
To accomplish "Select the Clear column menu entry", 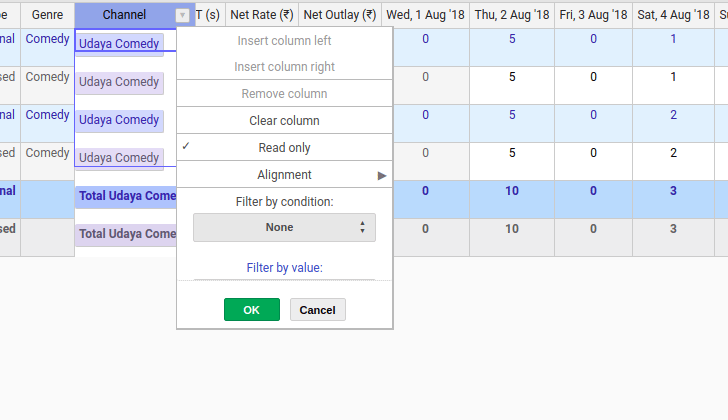I will pyautogui.click(x=285, y=121).
